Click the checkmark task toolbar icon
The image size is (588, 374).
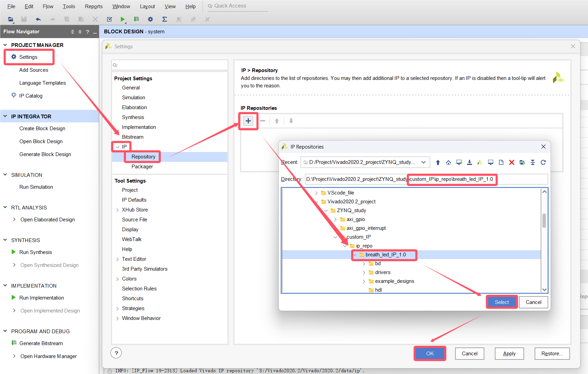(x=109, y=19)
